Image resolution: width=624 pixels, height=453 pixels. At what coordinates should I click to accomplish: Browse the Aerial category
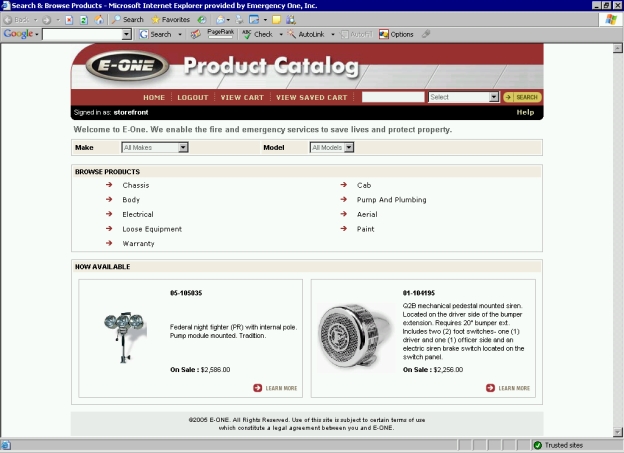367,214
